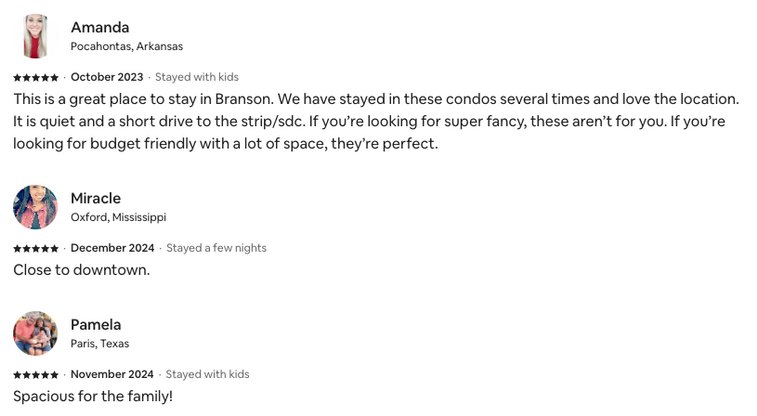The image size is (757, 416).
Task: Click Pamela's round avatar image
Action: [35, 333]
